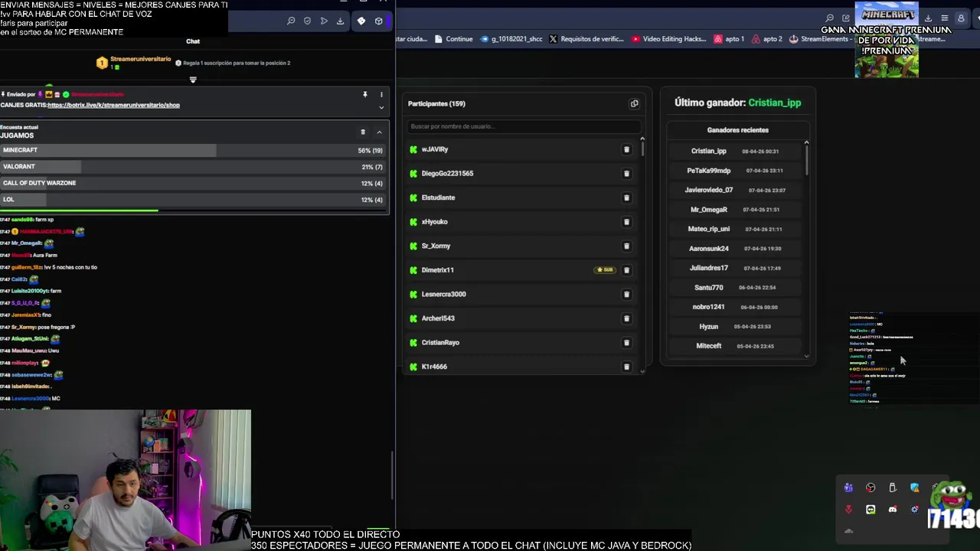Click the zoom icon in right browser toolbar
Image resolution: width=980 pixels, height=551 pixels.
(x=829, y=18)
